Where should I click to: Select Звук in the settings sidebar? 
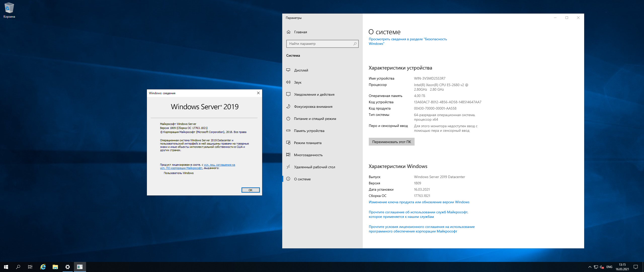tap(323, 82)
